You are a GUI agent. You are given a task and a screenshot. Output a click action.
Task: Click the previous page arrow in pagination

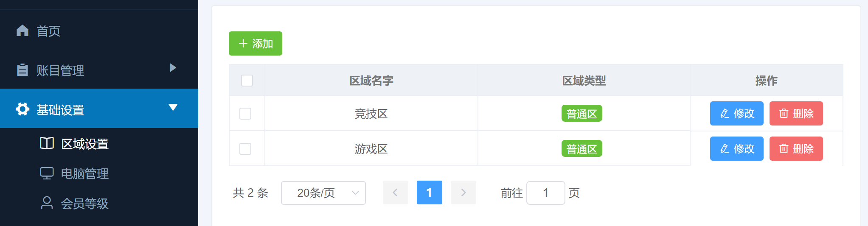pos(396,193)
